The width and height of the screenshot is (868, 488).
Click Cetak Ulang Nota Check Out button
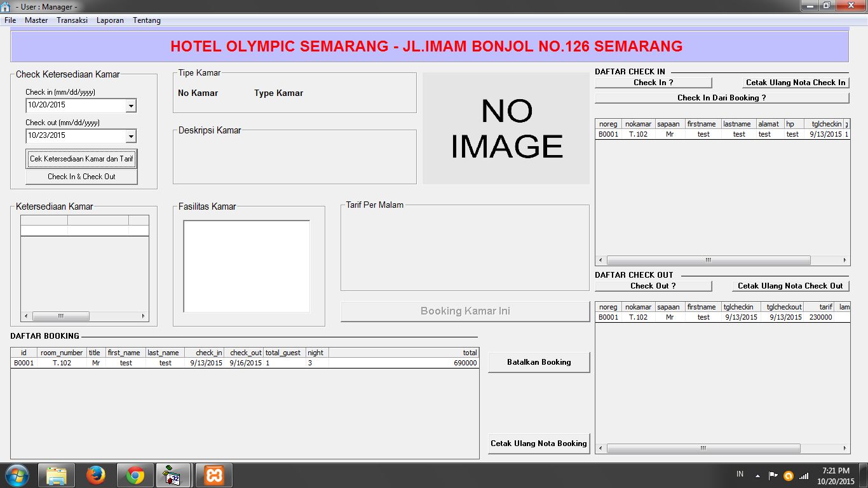790,286
